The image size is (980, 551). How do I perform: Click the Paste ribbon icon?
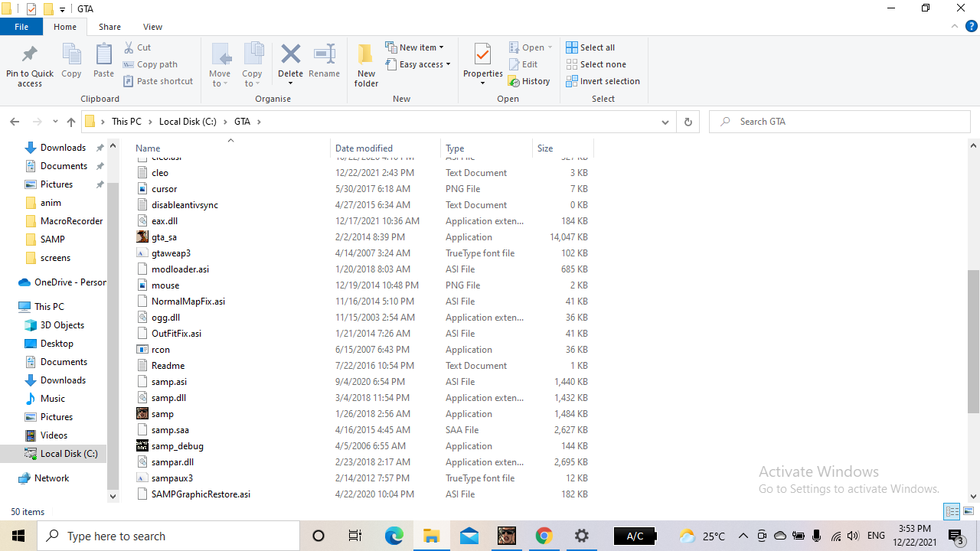pyautogui.click(x=103, y=61)
